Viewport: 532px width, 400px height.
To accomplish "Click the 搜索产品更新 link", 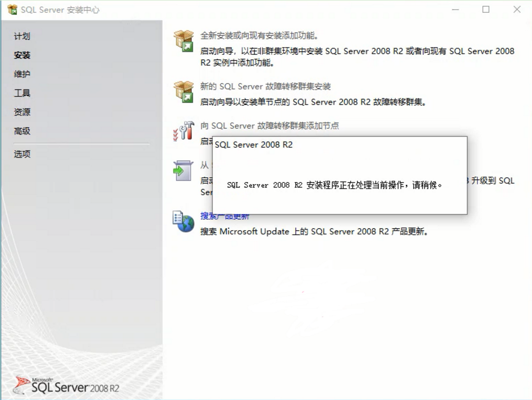I will tap(225, 216).
